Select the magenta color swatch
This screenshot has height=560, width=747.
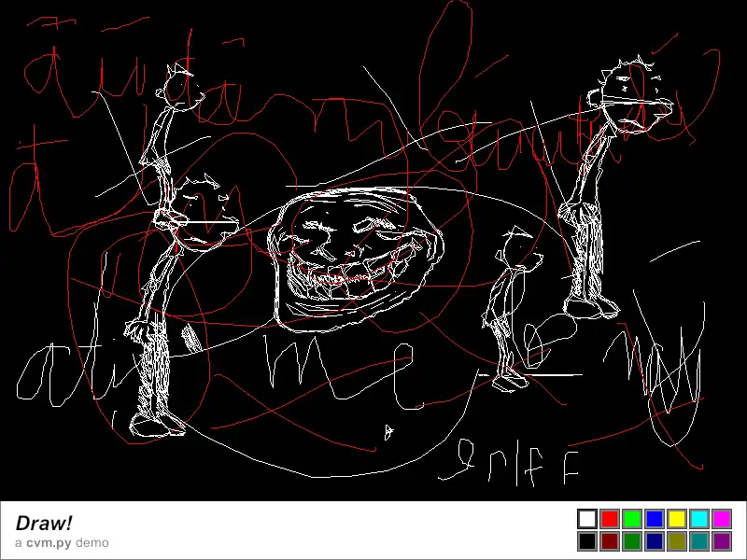[x=722, y=519]
